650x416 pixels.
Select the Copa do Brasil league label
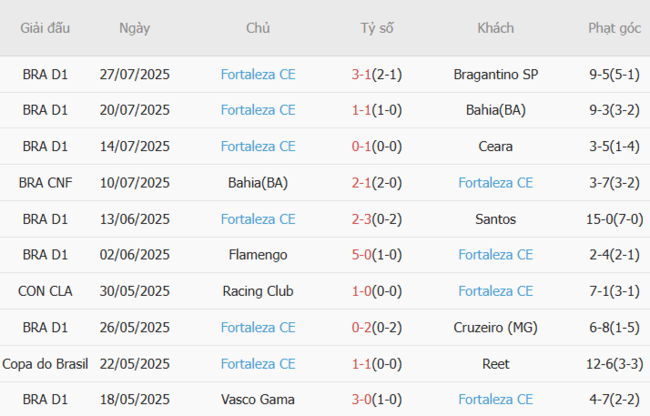tap(45, 364)
